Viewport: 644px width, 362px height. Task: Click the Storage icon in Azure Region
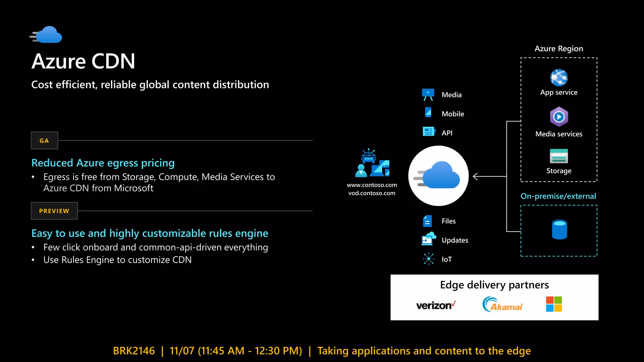pos(559,156)
